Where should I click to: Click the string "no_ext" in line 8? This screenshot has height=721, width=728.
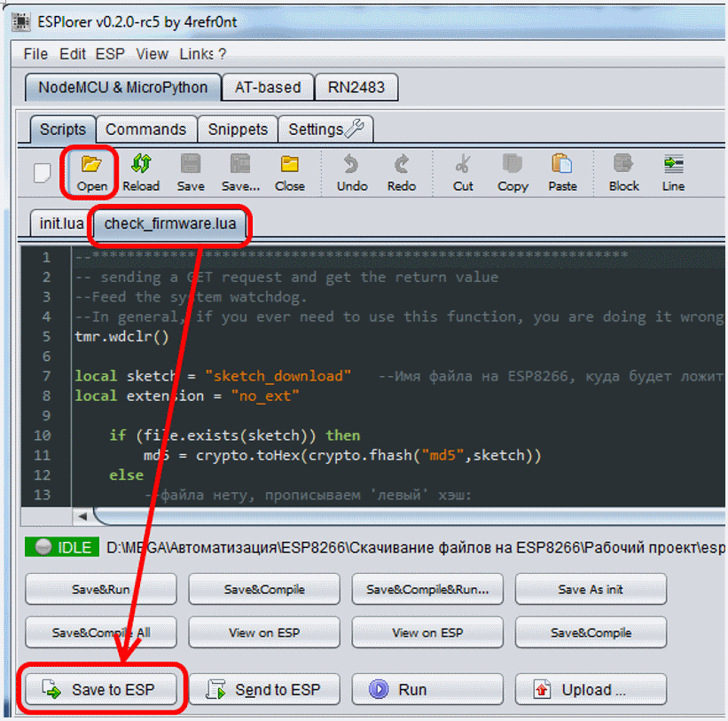point(265,396)
